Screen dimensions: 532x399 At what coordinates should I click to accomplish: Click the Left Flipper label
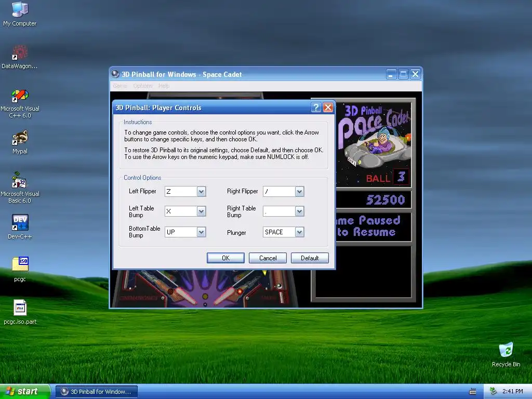[142, 191]
